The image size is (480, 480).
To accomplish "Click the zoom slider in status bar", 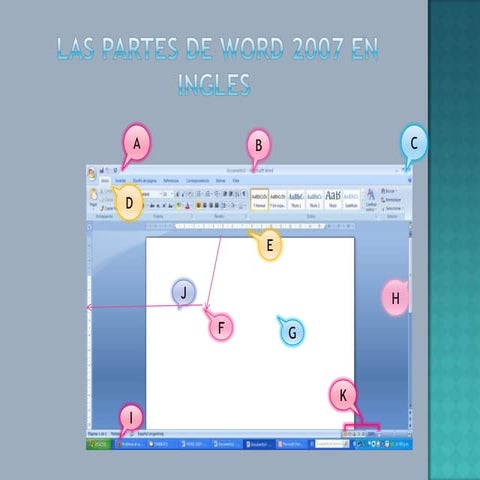I will tap(395, 434).
